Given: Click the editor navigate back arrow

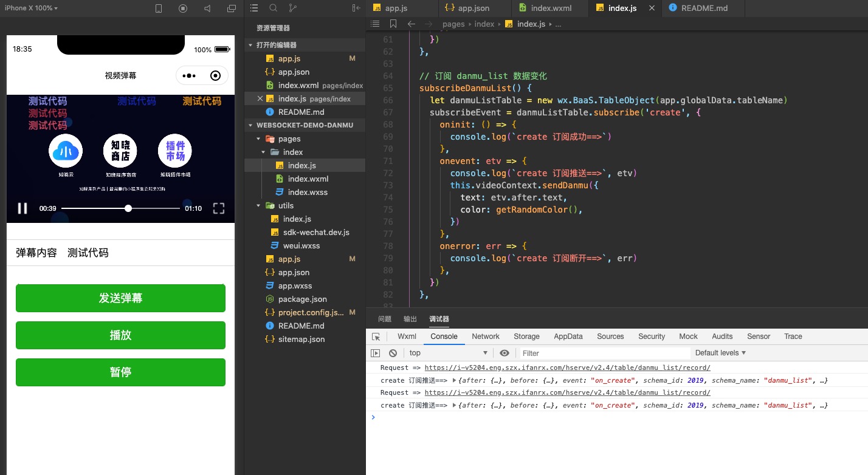Looking at the screenshot, I should pos(412,24).
